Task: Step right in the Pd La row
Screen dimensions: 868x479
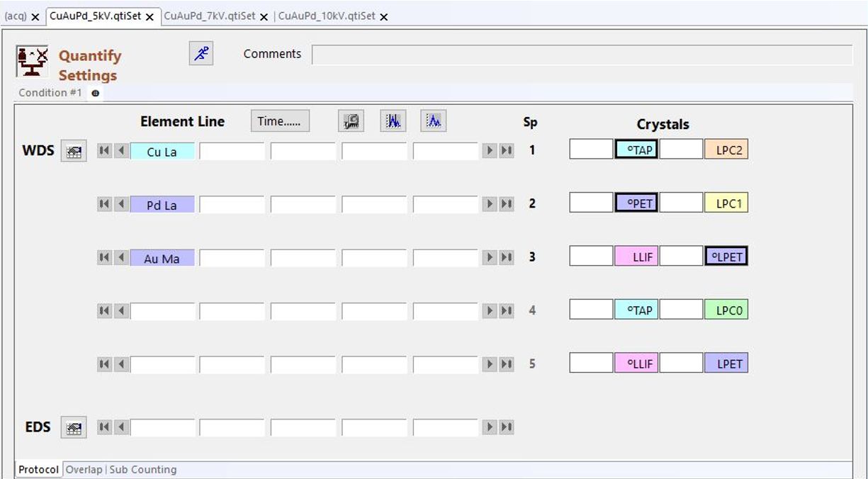Action: pyautogui.click(x=490, y=204)
